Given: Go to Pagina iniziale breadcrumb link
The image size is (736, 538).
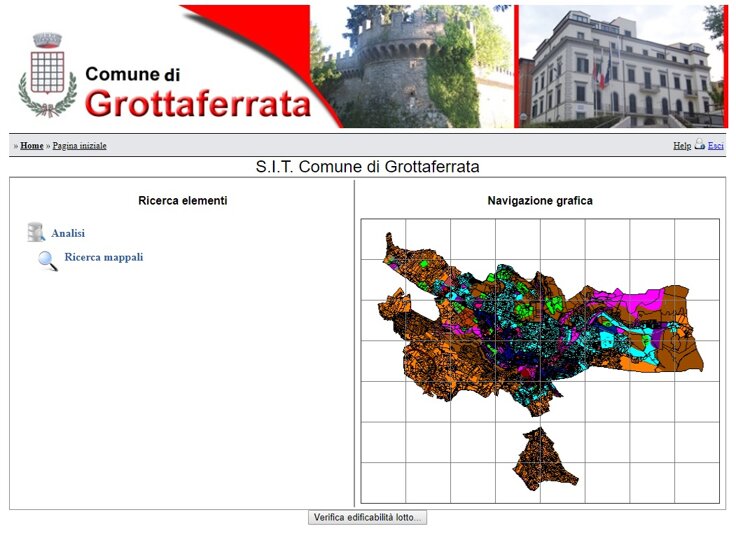Looking at the screenshot, I should coord(79,146).
